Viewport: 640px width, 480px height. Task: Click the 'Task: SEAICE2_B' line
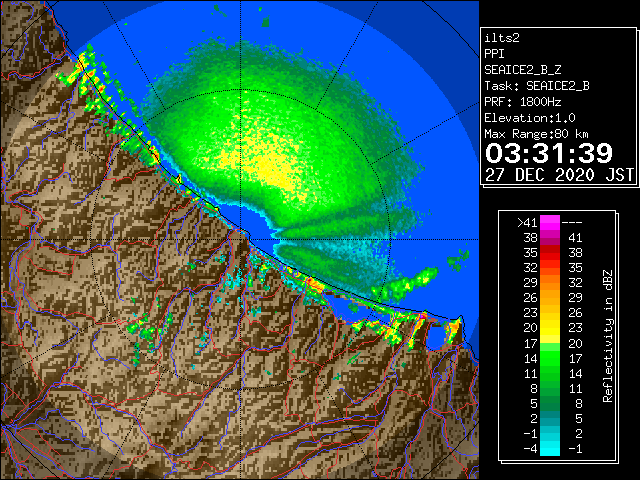(x=537, y=86)
